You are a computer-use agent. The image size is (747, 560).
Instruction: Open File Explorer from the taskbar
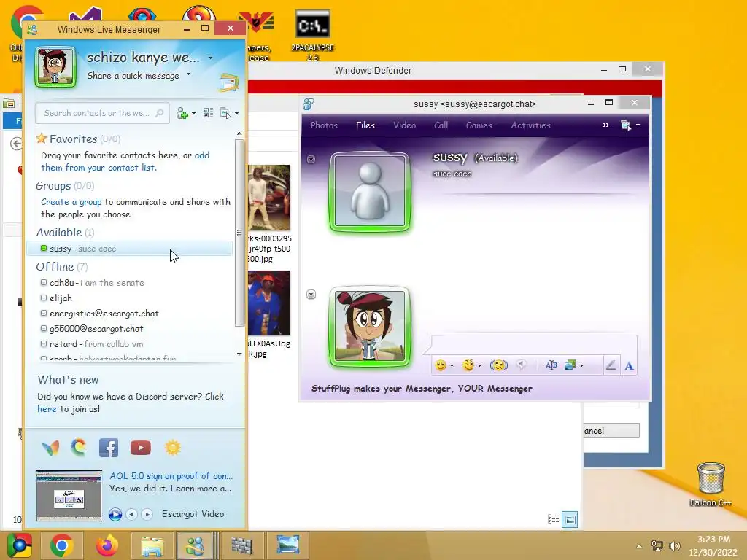(x=152, y=545)
